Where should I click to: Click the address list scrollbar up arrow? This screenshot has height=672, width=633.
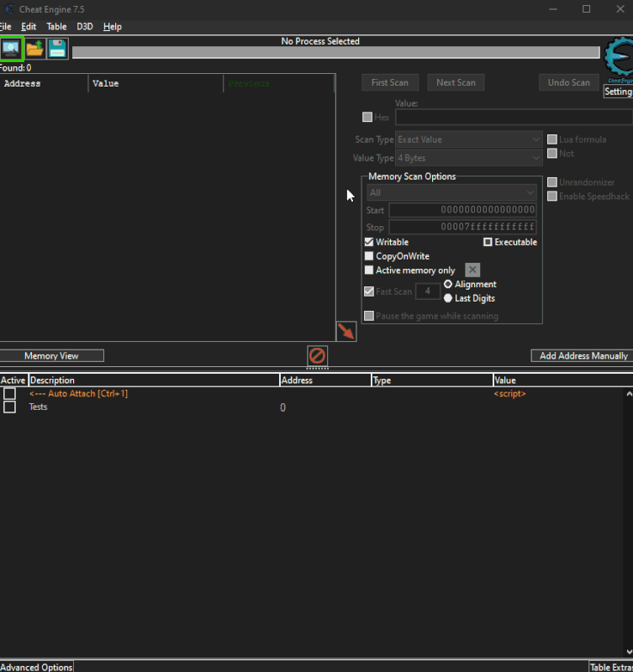click(x=629, y=393)
